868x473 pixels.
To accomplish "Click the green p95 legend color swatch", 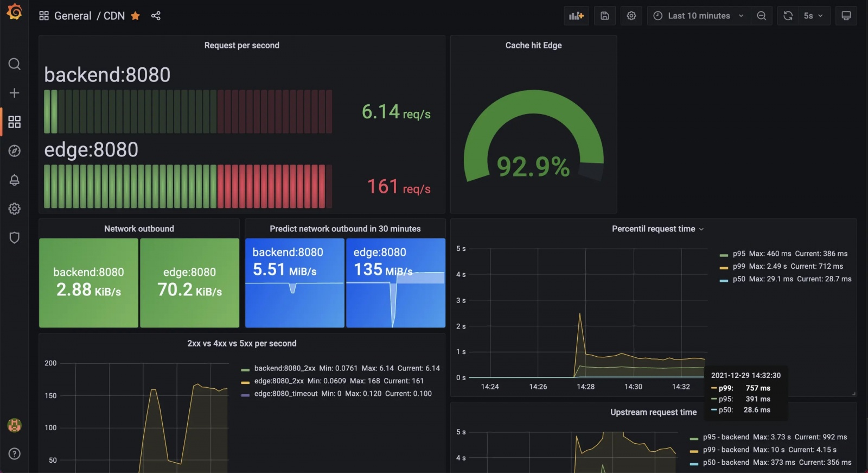I will [724, 255].
